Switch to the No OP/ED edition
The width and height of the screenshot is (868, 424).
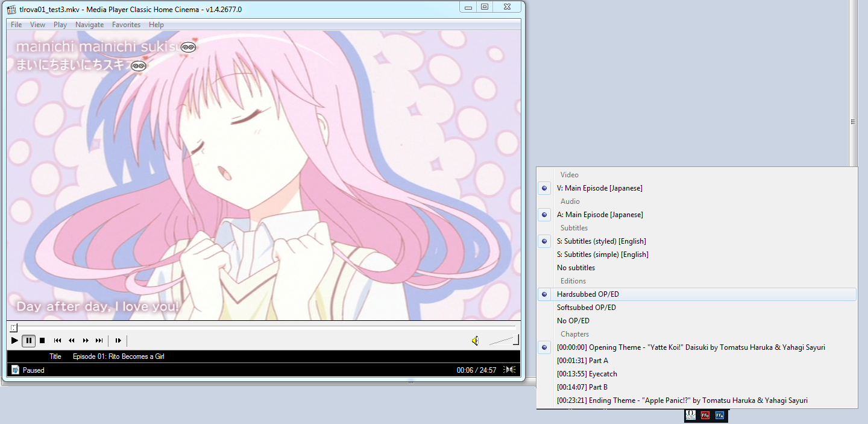[x=697, y=321]
